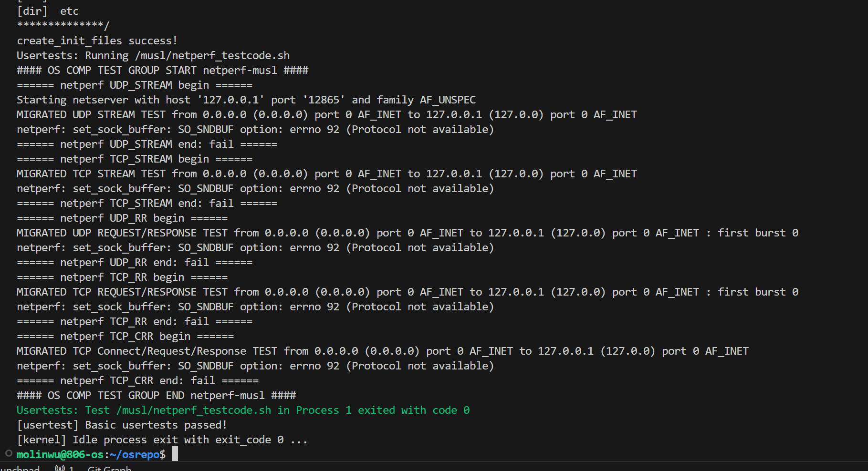The width and height of the screenshot is (868, 471).
Task: Click the "TEST GROUP END netperf-musl" line
Action: (156, 396)
